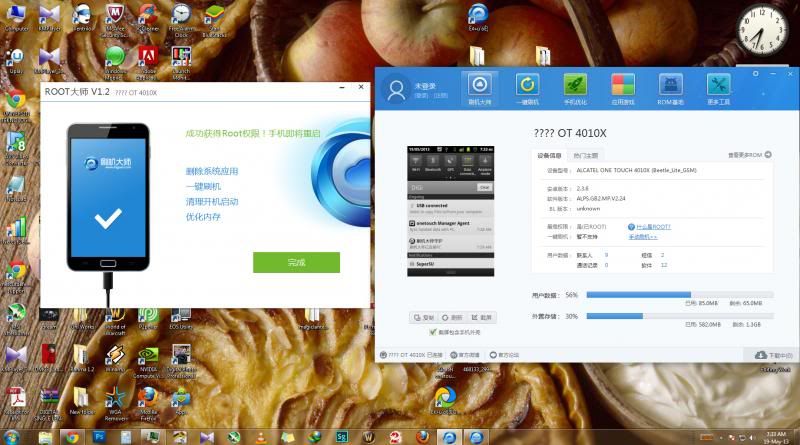Click the 官方论坛 status bar link
This screenshot has width=800, height=445.
[504, 355]
